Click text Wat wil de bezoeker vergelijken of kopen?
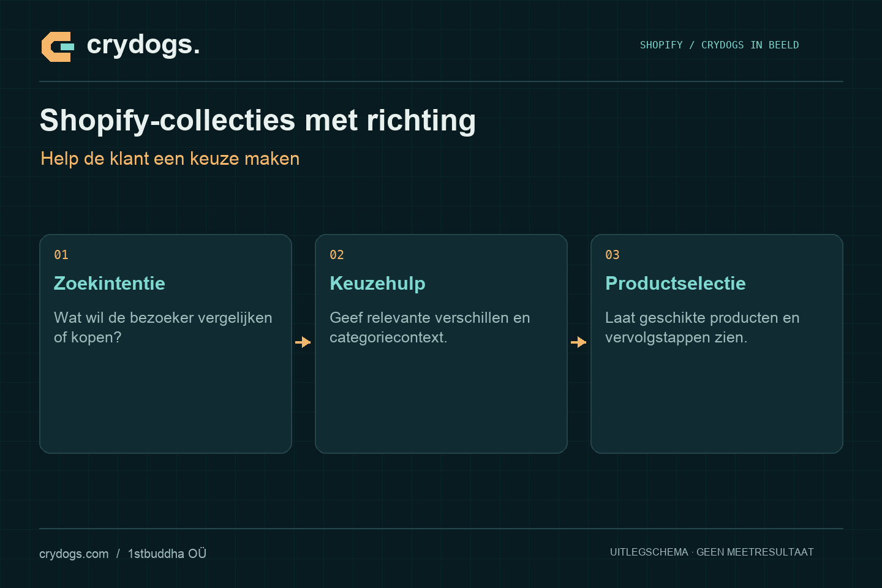 (163, 328)
